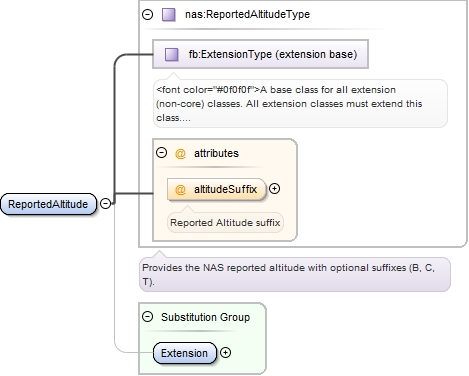Image resolution: width=469 pixels, height=376 pixels.
Task: Collapse the ReportedAltitude element tree
Action: (105, 203)
